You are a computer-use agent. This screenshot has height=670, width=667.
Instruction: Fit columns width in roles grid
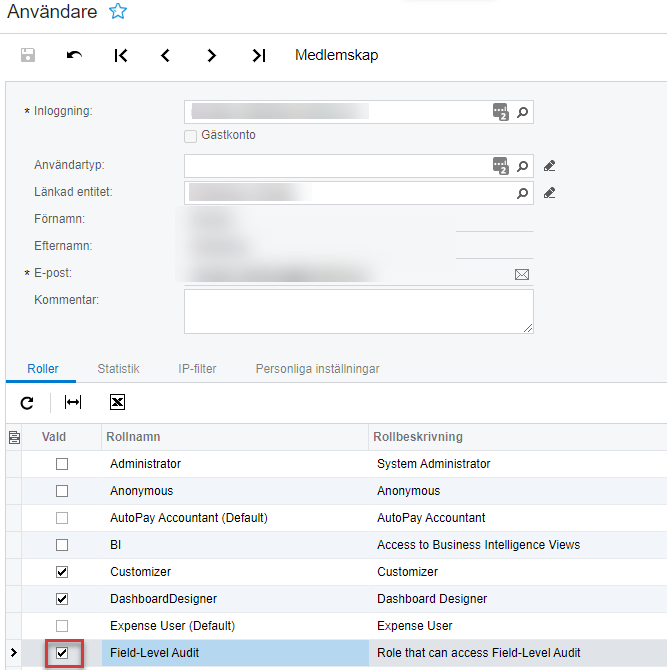[x=73, y=402]
